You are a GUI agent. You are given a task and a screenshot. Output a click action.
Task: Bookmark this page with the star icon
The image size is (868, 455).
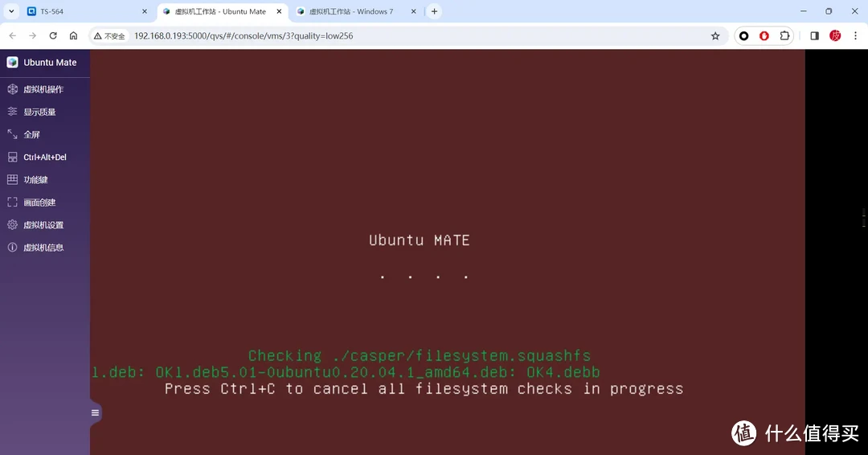click(715, 36)
